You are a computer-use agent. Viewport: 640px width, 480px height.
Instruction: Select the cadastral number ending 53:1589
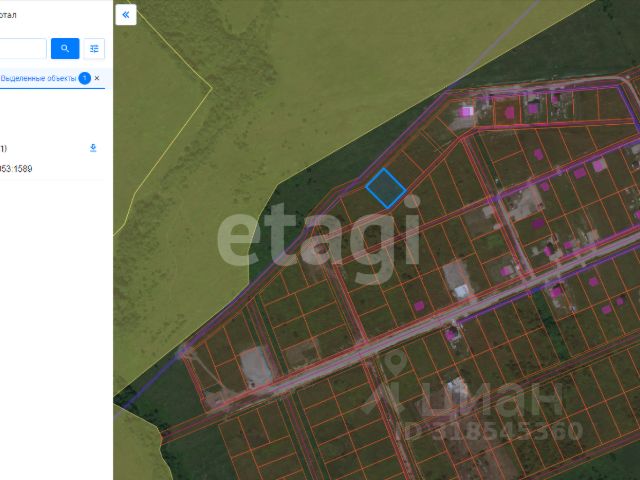16,169
